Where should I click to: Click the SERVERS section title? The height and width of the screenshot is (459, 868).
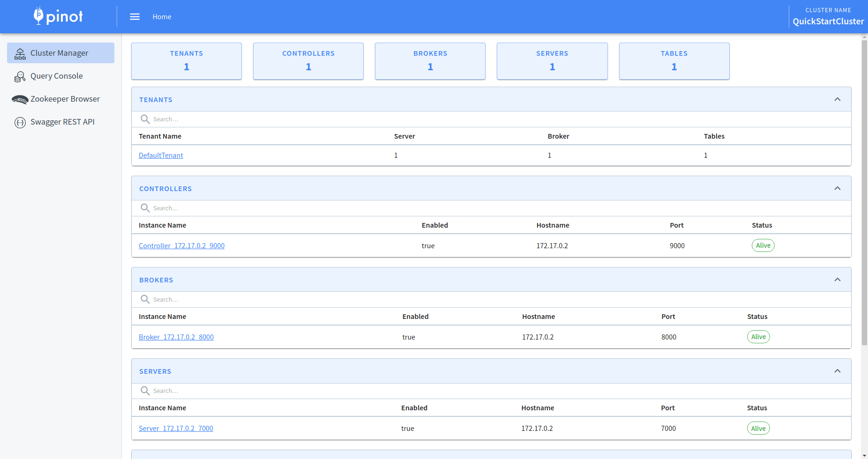(155, 371)
